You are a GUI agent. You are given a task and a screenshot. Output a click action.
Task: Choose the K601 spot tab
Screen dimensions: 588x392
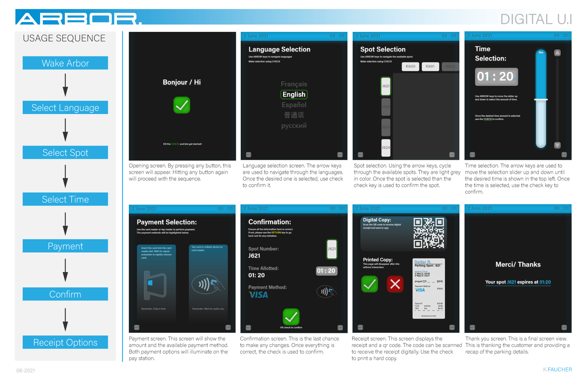click(x=430, y=66)
